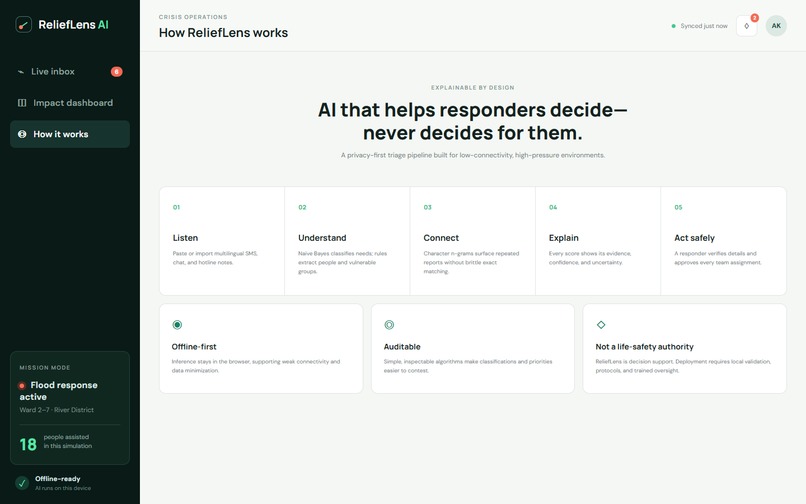Viewport: 806px width, 504px height.
Task: Click the diamond icon above Not a life-safety authority
Action: (601, 325)
